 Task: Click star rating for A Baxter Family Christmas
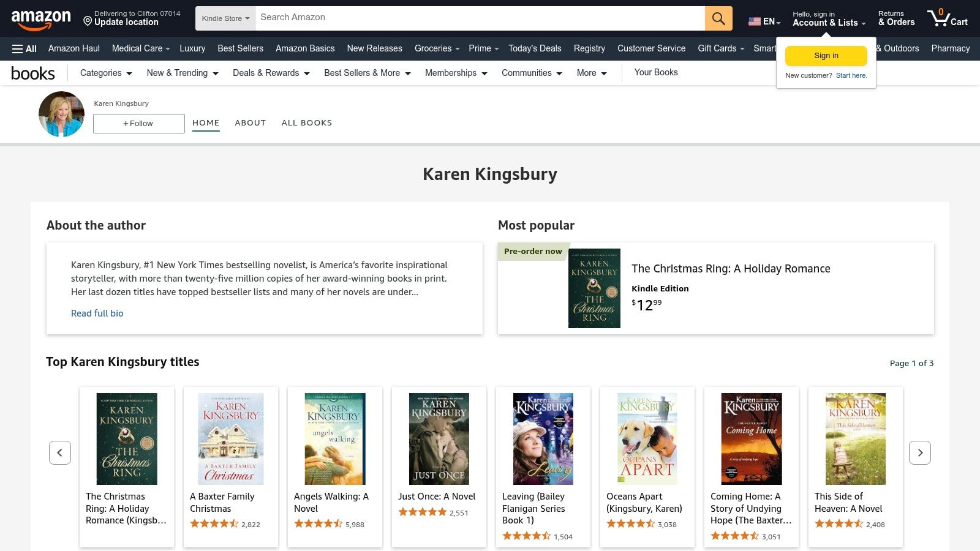[214, 524]
